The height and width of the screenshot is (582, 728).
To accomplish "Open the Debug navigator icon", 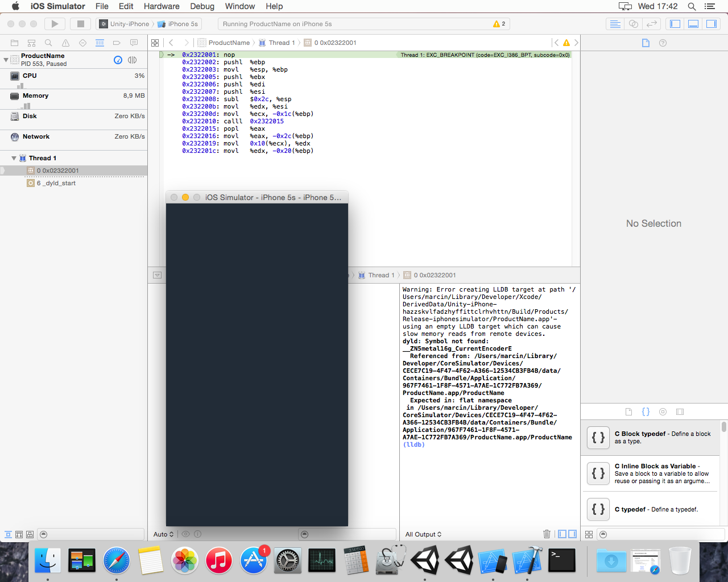I will (100, 43).
